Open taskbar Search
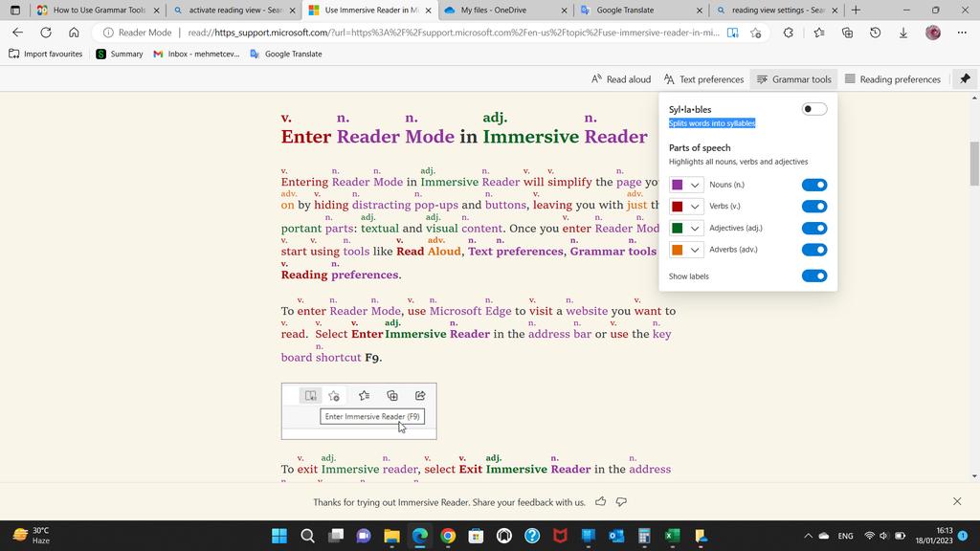This screenshot has height=551, width=980. coord(307,536)
